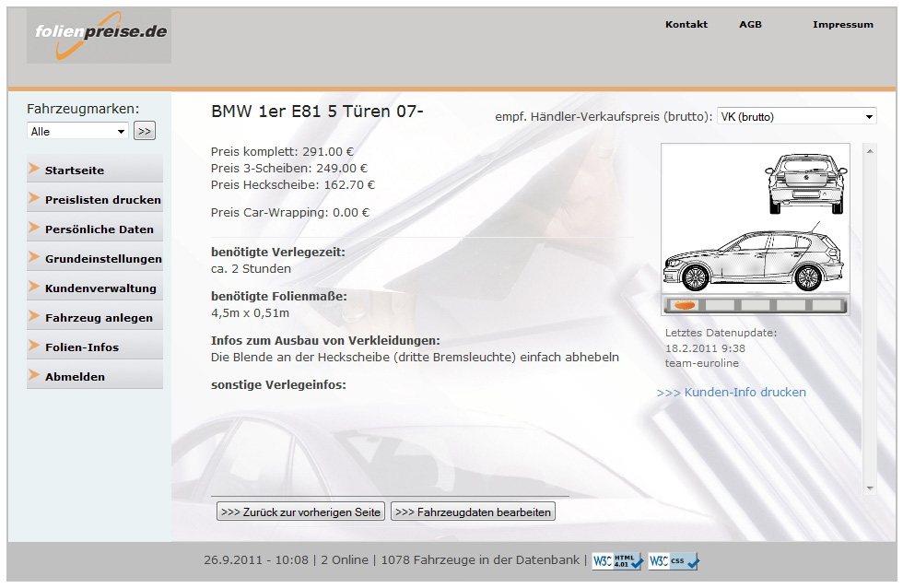This screenshot has height=588, width=903.
Task: Click the scrollbar down arrow
Action: coord(870,488)
